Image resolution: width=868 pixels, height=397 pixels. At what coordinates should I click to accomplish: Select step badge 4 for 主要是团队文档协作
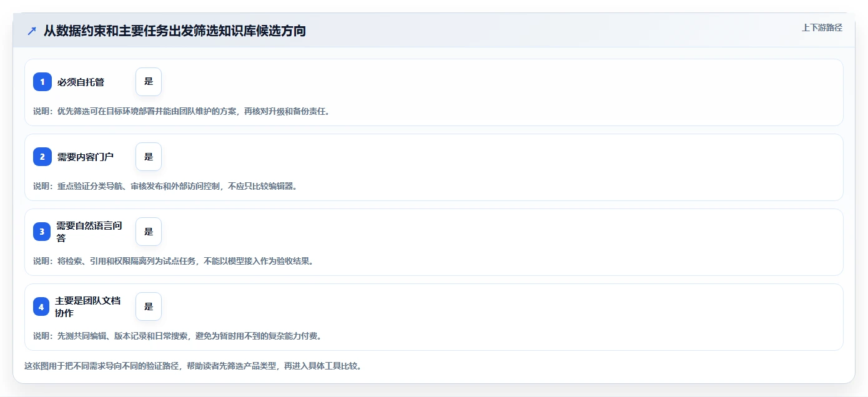41,306
